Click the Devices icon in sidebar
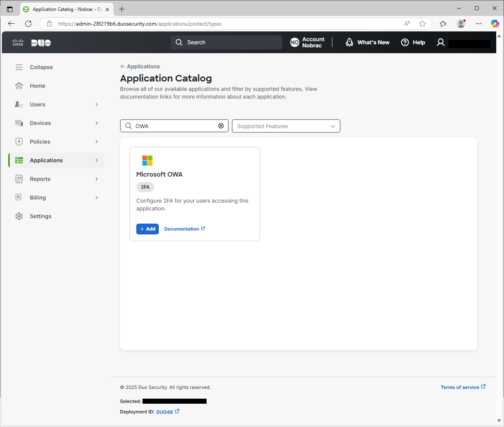 (19, 123)
